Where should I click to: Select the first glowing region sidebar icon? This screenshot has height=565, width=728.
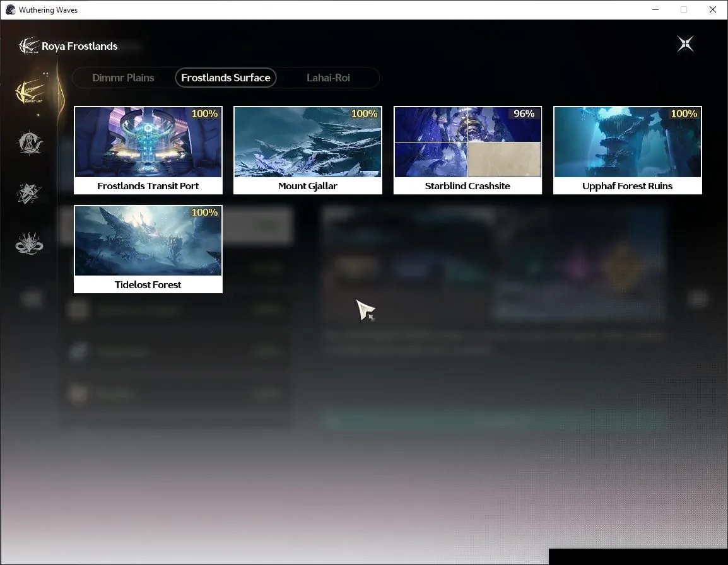(30, 91)
